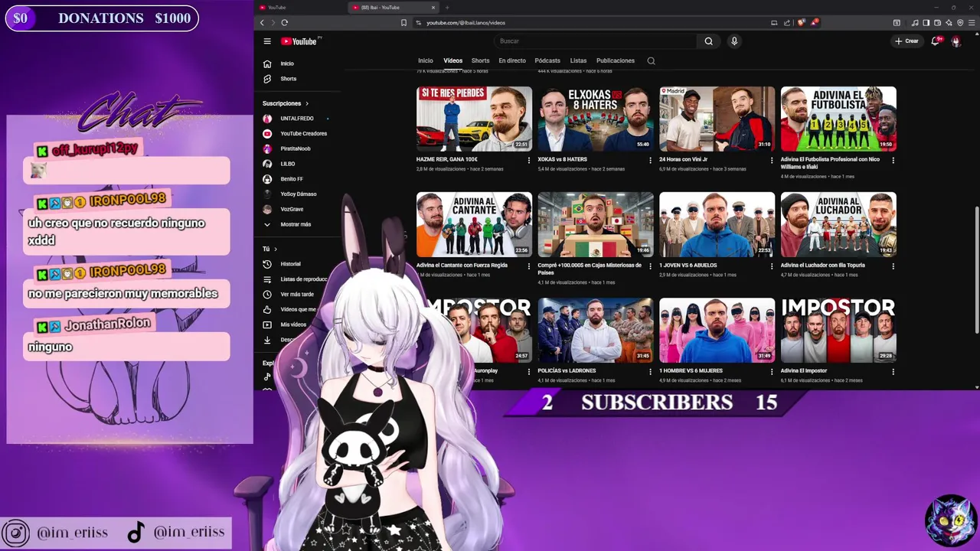Image resolution: width=980 pixels, height=551 pixels.
Task: Close the Ibai - YouTube browser tab
Action: pos(433,8)
